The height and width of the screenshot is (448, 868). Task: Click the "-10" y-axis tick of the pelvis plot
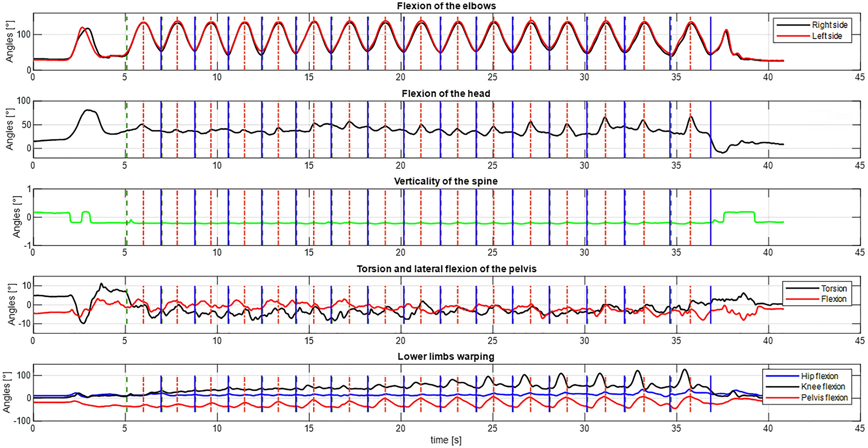(x=24, y=324)
